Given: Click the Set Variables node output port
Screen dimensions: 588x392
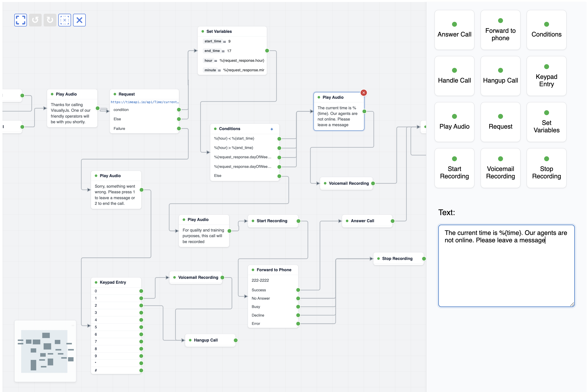Looking at the screenshot, I should 268,51.
